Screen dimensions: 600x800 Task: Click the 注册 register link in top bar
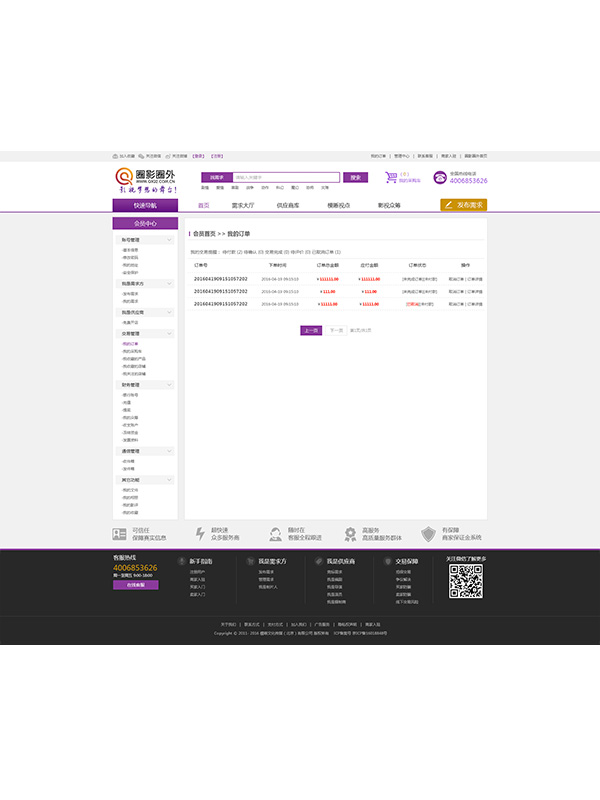coord(217,156)
